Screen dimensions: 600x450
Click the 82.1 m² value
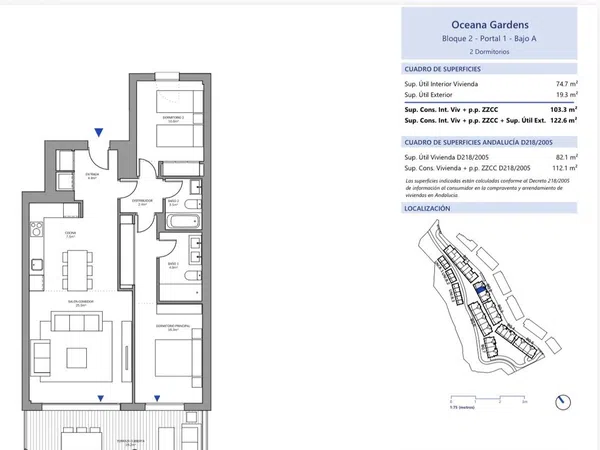(x=567, y=157)
